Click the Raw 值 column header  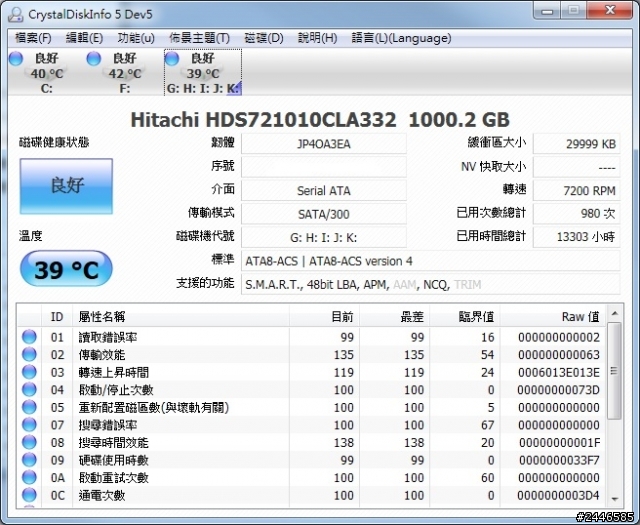click(579, 316)
